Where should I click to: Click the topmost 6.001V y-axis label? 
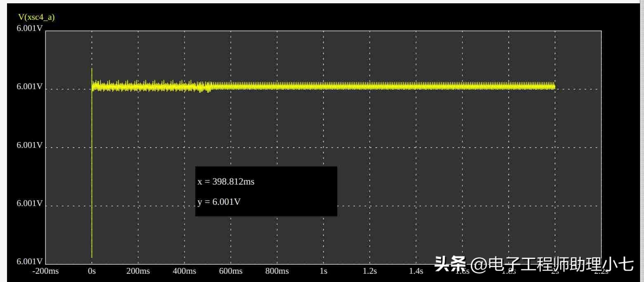pos(29,28)
